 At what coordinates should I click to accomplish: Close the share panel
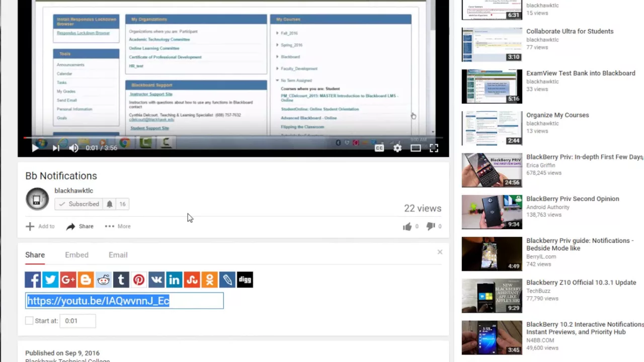click(x=440, y=252)
